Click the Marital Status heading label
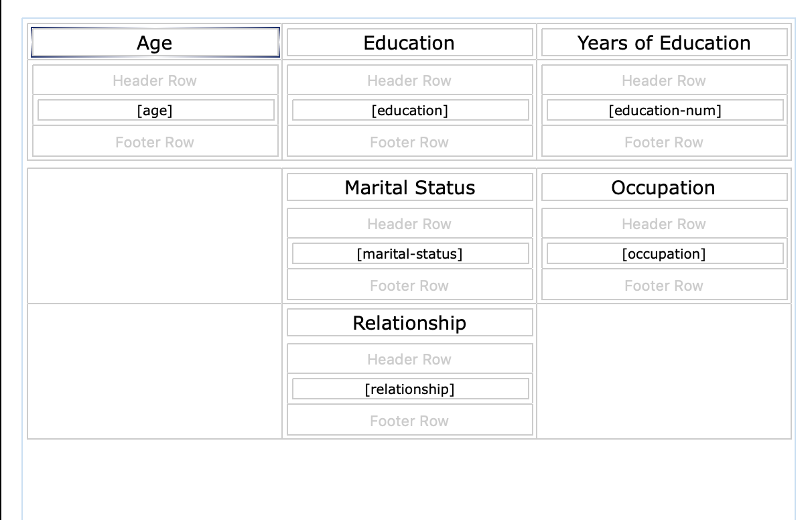Viewport: 812px width, 520px height. 409,188
